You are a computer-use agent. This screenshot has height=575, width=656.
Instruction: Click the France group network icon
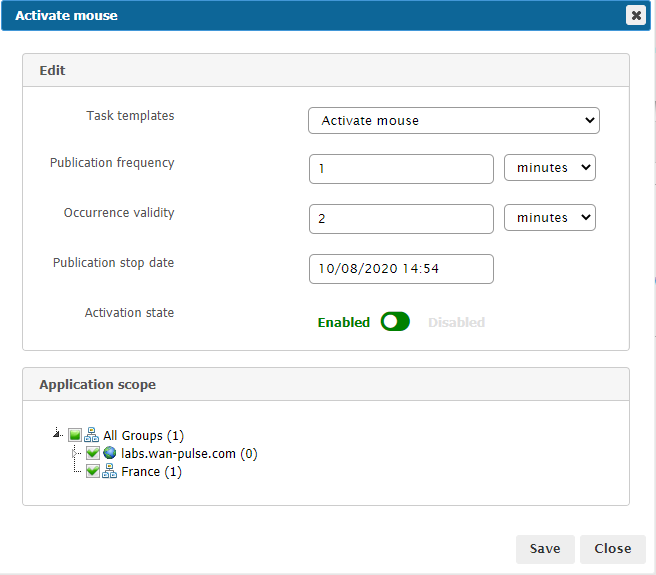pos(110,472)
